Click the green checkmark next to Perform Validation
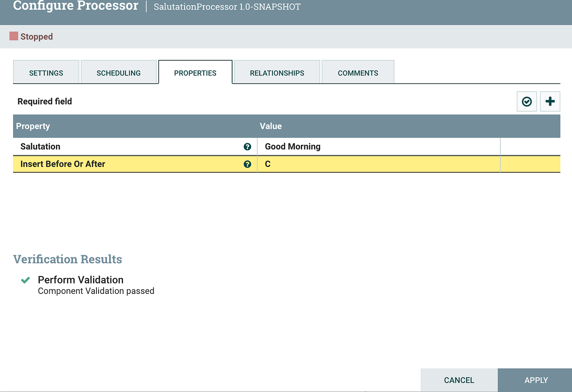Image resolution: width=572 pixels, height=392 pixels. tap(25, 280)
